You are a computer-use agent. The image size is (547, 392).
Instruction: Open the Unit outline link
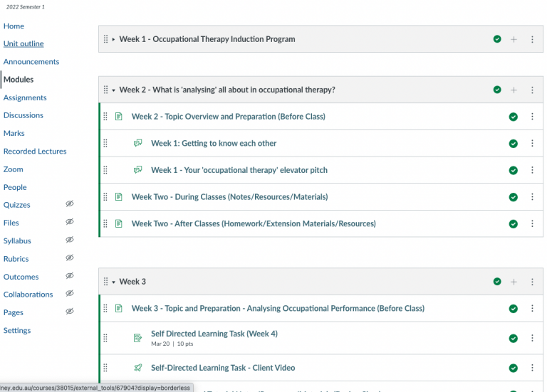(24, 44)
